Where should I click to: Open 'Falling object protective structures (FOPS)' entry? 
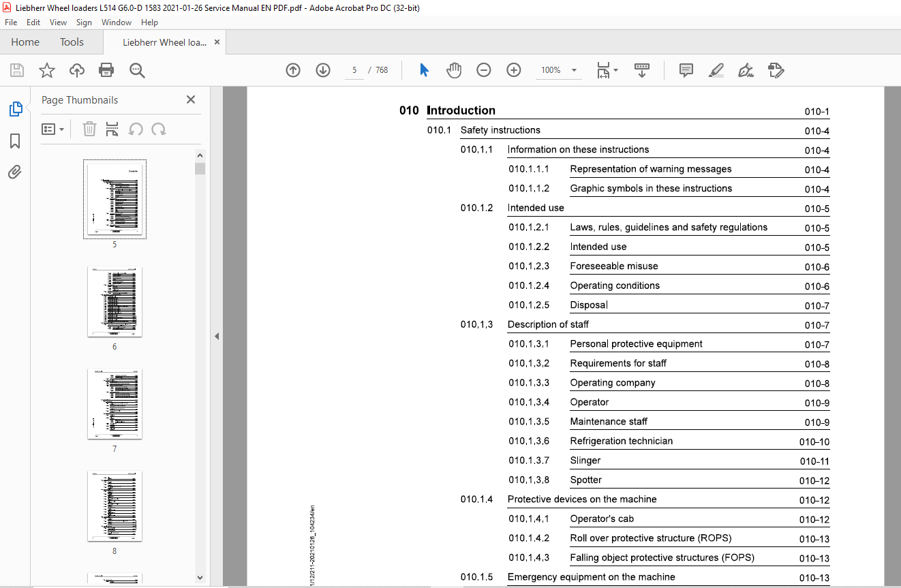click(x=662, y=558)
